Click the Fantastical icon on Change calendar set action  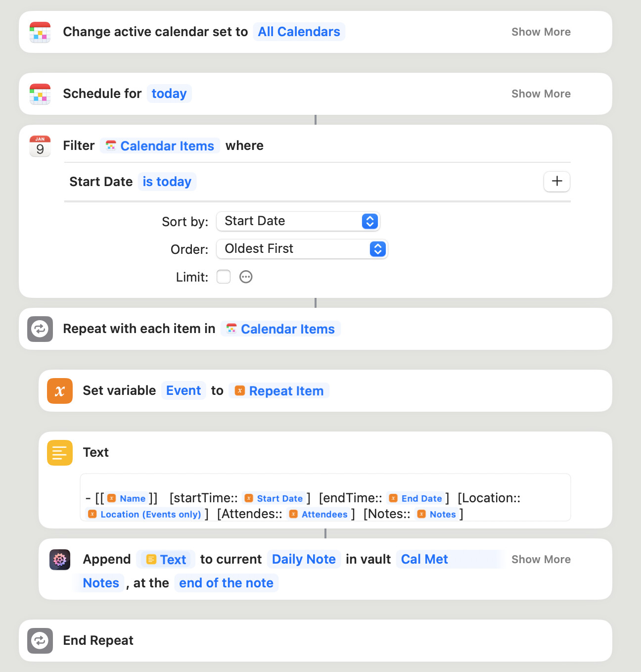coord(40,32)
